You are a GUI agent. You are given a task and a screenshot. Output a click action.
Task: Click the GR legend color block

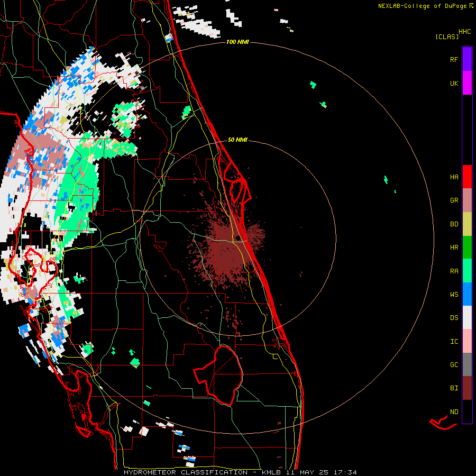pyautogui.click(x=467, y=200)
